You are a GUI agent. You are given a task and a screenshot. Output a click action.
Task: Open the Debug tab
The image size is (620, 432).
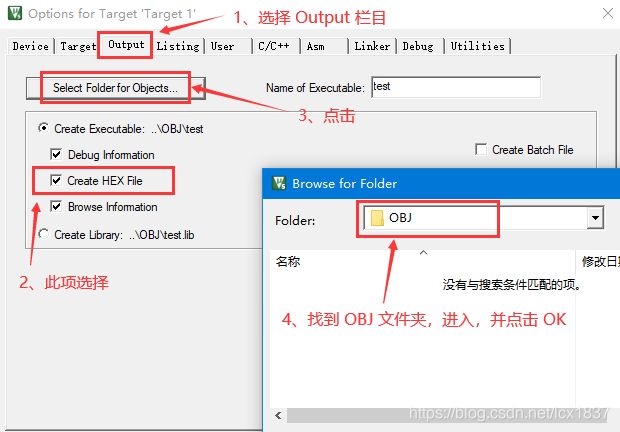tap(418, 46)
